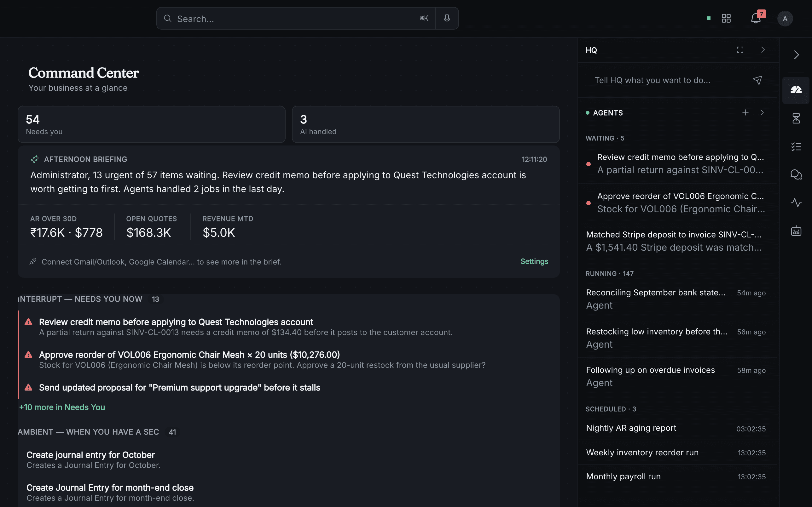Open the apps grid icon
The image size is (812, 507).
(x=726, y=19)
